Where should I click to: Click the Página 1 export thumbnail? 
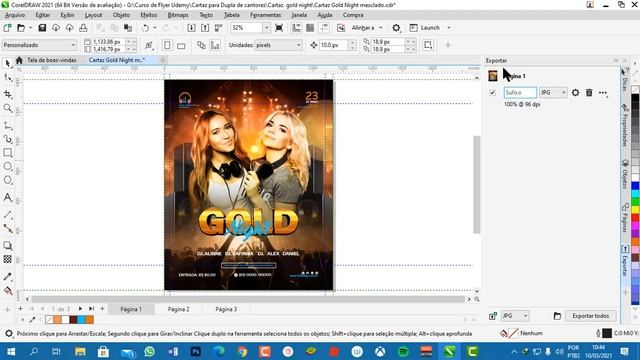coord(493,76)
